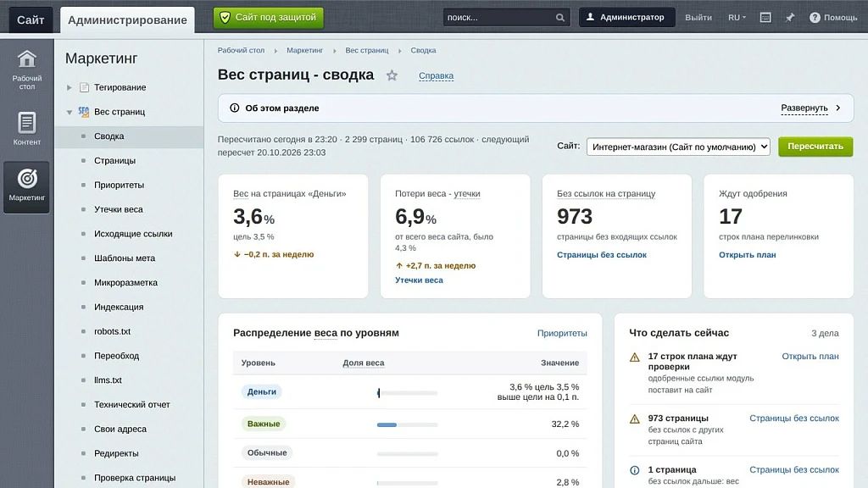
Task: Click the Приоритеты link above the levels table
Action: pos(562,333)
